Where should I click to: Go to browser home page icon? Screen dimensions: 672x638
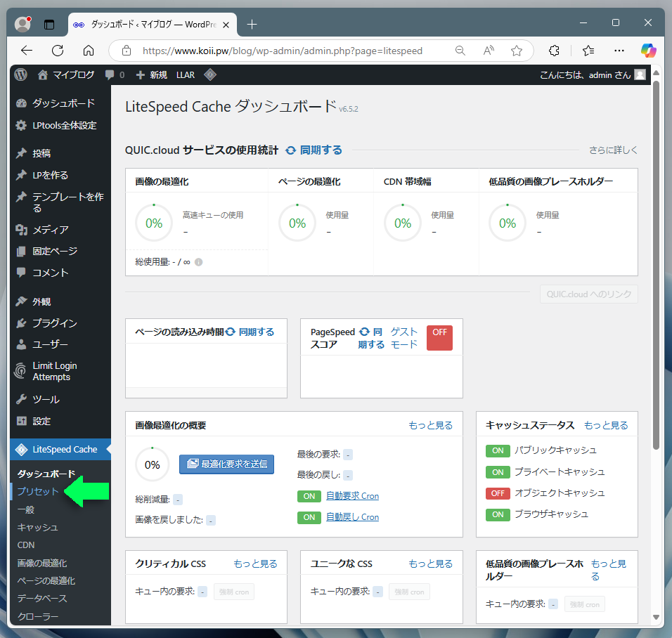(89, 51)
